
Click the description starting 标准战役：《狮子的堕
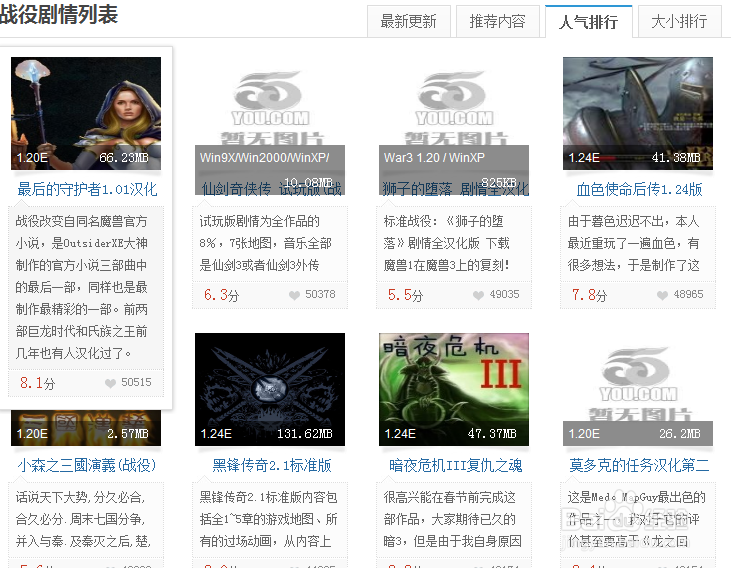[447, 243]
